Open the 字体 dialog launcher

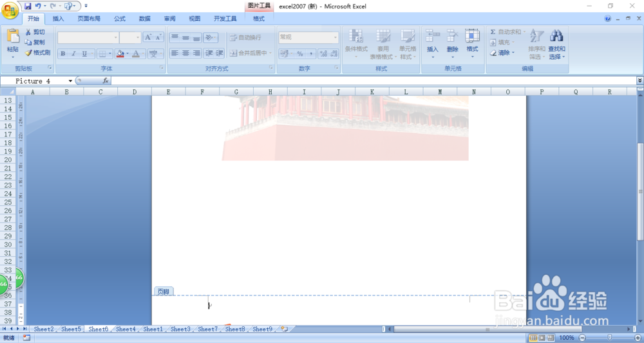pos(162,68)
